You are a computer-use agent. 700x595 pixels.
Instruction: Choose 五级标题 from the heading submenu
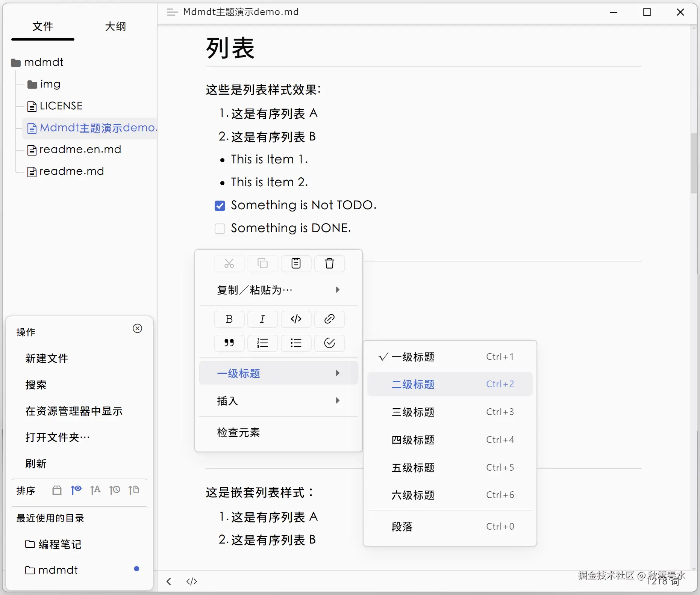pyautogui.click(x=450, y=467)
